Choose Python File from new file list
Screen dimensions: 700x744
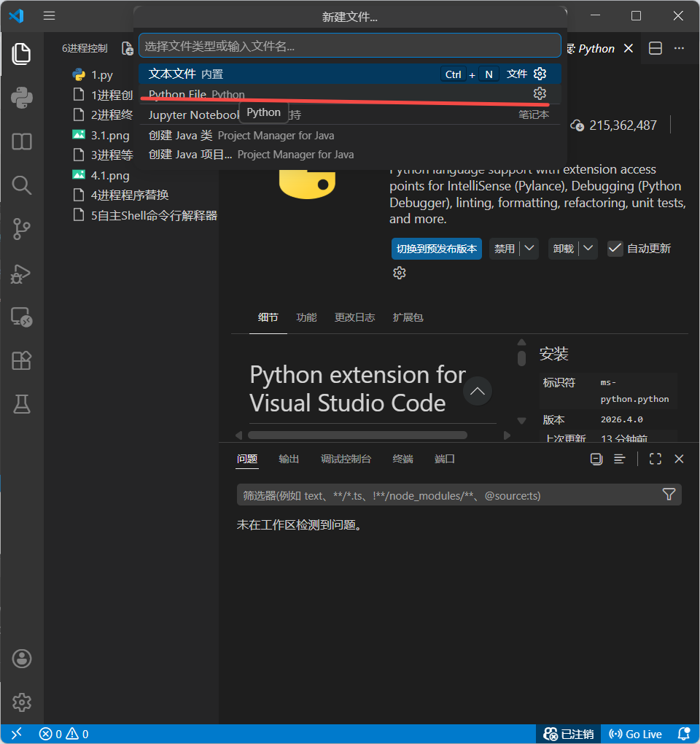[350, 93]
